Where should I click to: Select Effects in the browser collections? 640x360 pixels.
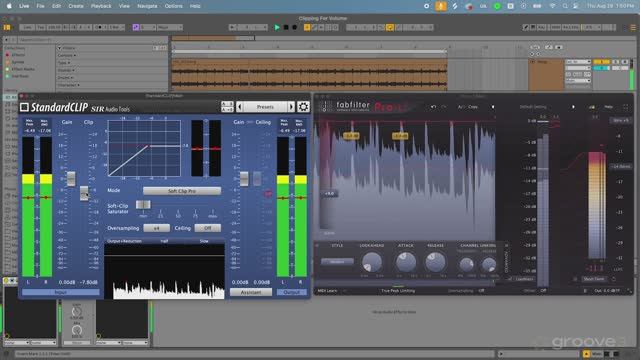pyautogui.click(x=18, y=55)
